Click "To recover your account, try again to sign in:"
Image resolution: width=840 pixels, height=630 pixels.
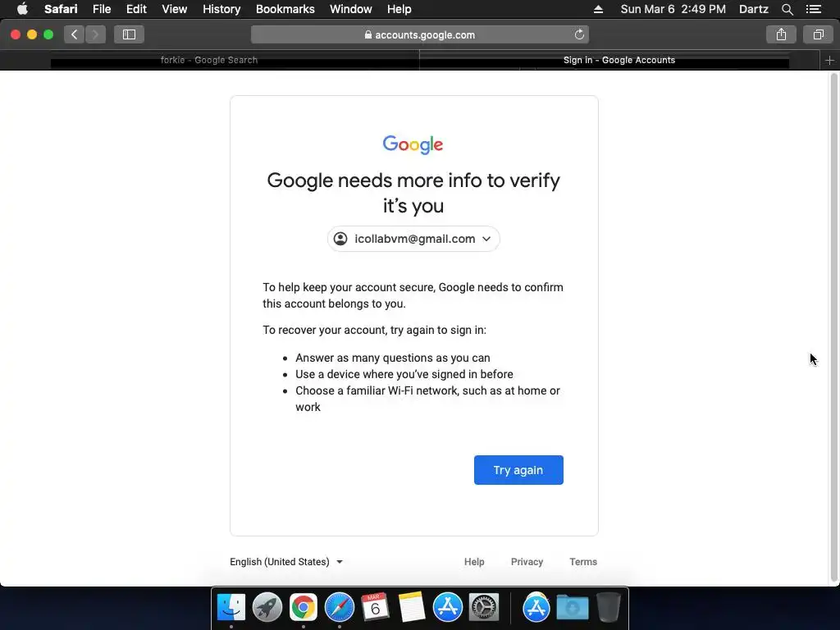[374, 330]
